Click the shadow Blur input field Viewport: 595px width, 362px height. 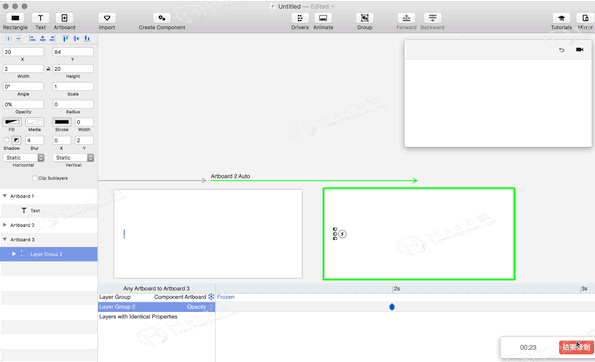tap(35, 140)
